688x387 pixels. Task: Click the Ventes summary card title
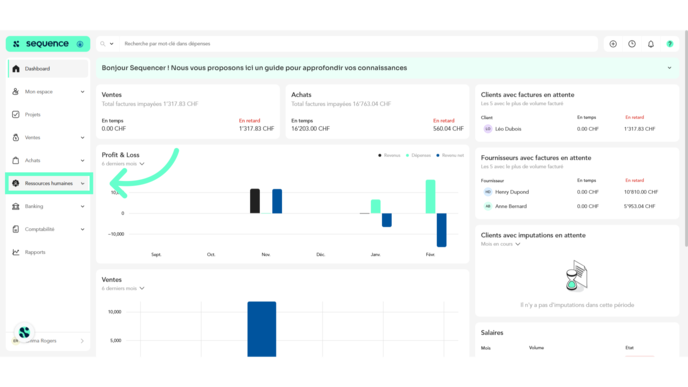pyautogui.click(x=111, y=95)
